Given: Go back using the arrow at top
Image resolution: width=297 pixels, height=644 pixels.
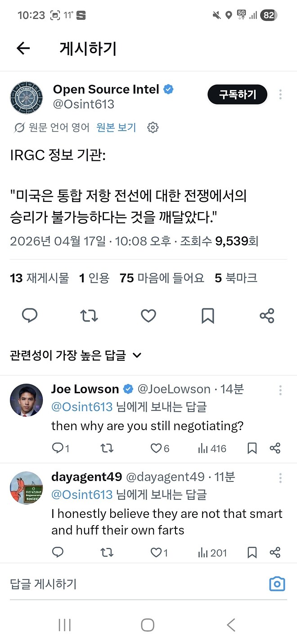Looking at the screenshot, I should [23, 48].
